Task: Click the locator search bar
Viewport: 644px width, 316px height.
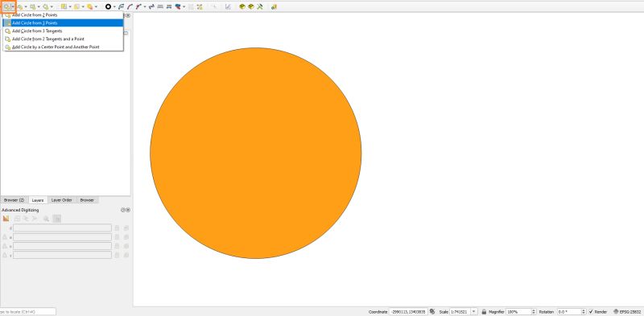Action: point(28,312)
